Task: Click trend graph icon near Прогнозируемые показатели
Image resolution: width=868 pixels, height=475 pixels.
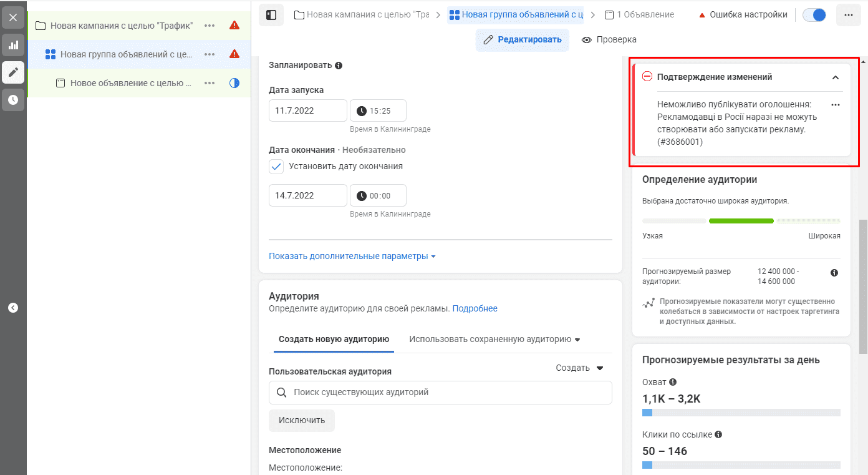Action: (649, 303)
